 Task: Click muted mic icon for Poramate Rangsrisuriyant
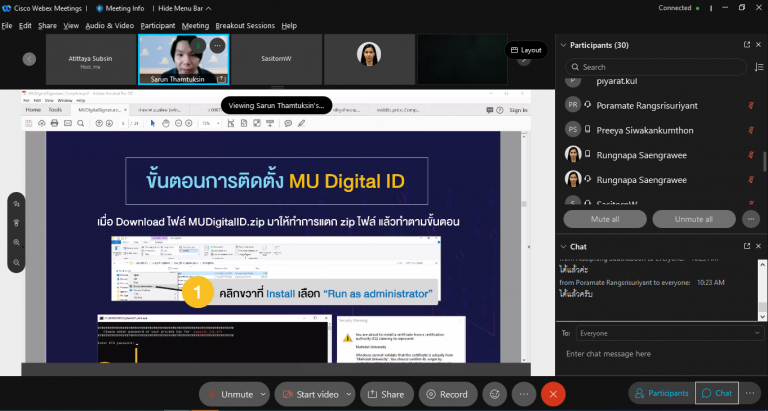coord(751,106)
